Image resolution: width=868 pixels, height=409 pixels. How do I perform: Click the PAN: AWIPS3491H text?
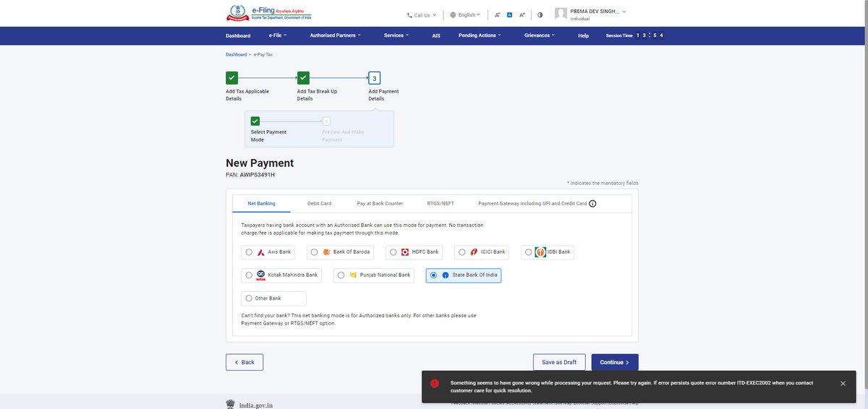click(250, 174)
